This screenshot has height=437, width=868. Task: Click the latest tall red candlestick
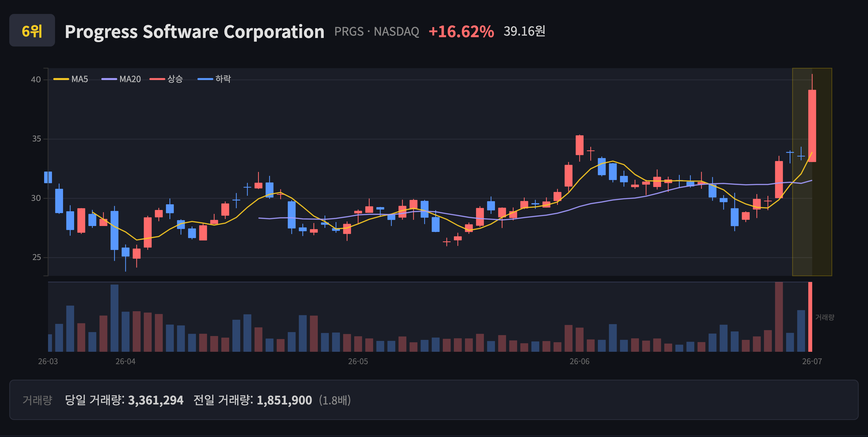[812, 126]
